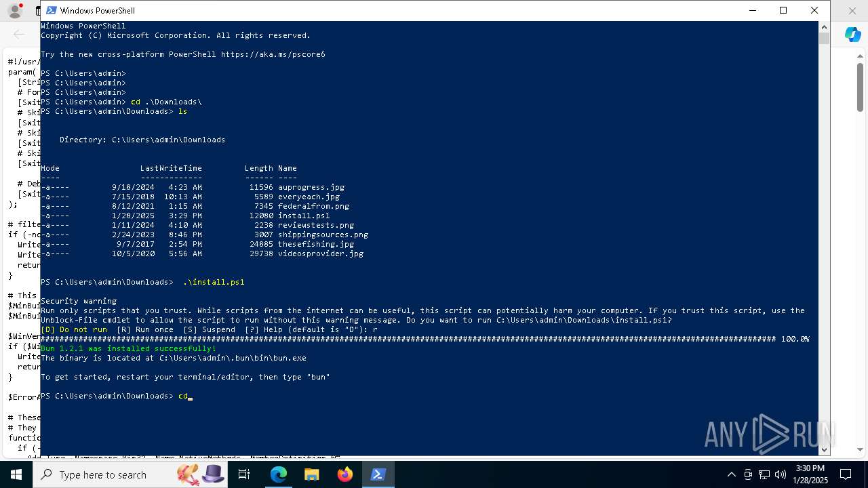Open the notification center icon

[x=846, y=474]
